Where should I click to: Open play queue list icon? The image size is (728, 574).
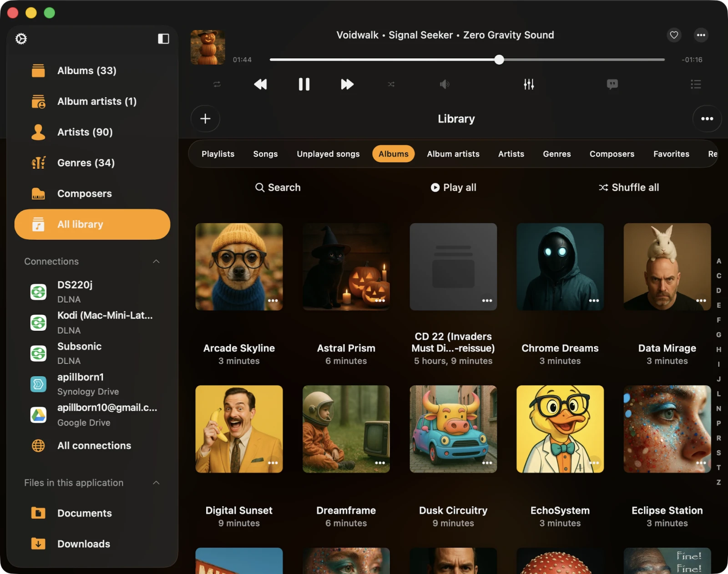696,84
